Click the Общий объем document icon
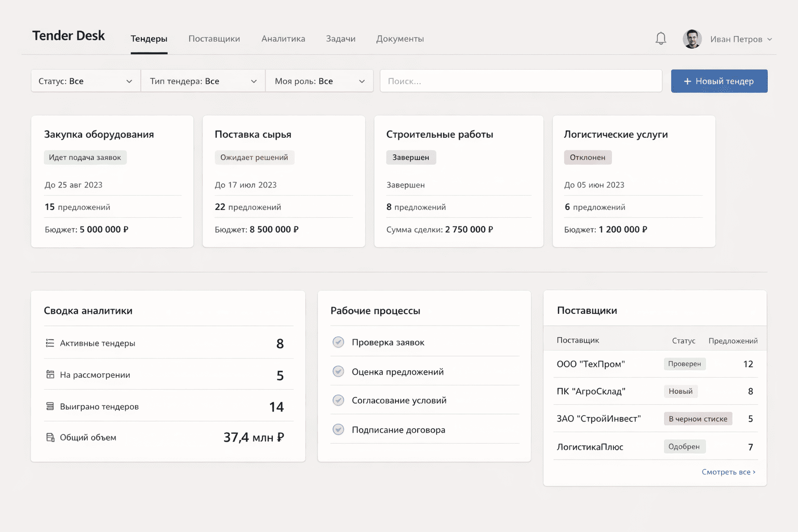The width and height of the screenshot is (798, 532). coord(50,437)
